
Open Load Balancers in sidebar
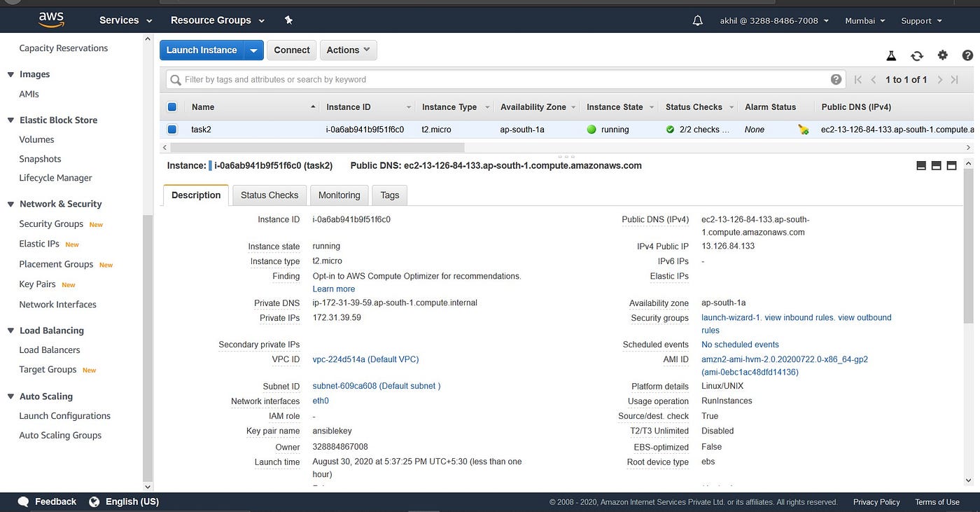[x=50, y=350]
